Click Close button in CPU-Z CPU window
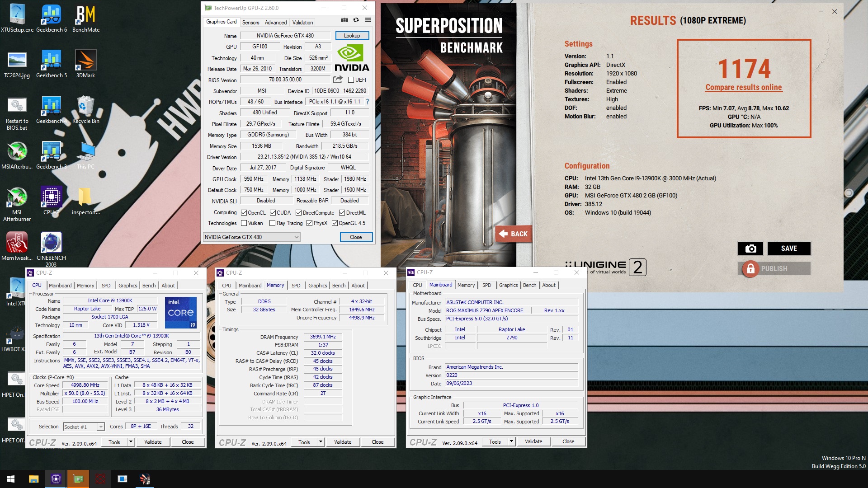This screenshot has width=868, height=488. pos(188,442)
